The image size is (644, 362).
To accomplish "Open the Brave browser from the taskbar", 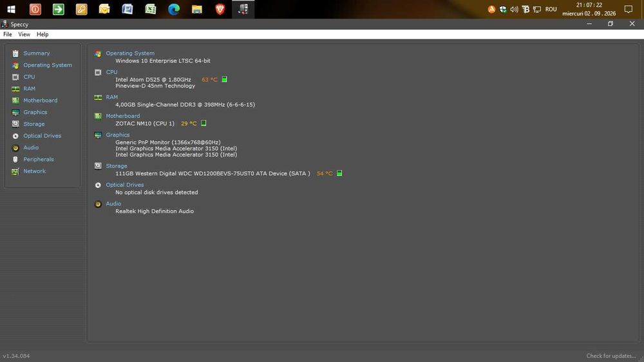I will click(x=220, y=9).
